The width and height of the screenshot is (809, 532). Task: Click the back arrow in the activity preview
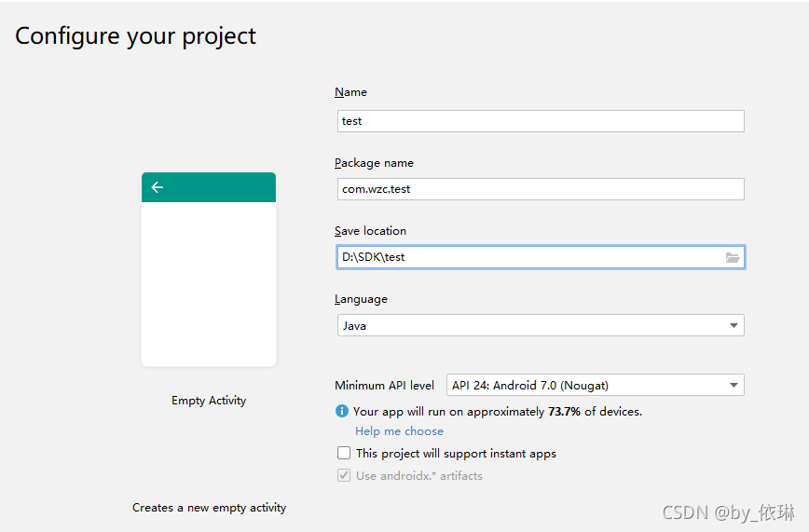(158, 187)
